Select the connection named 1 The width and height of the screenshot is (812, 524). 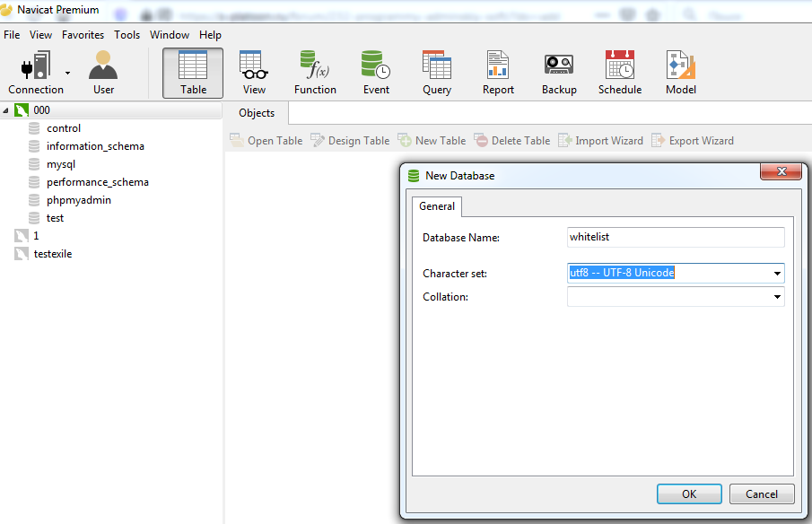tap(36, 236)
